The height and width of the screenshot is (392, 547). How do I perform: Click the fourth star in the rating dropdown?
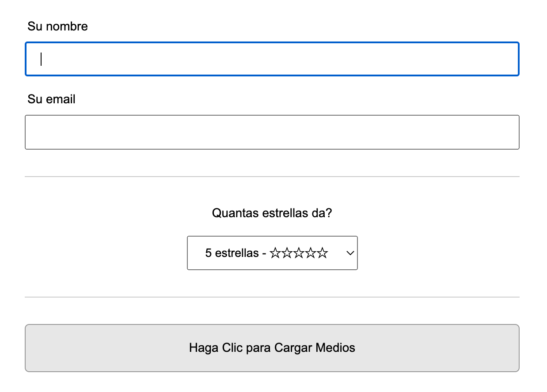pyautogui.click(x=311, y=253)
